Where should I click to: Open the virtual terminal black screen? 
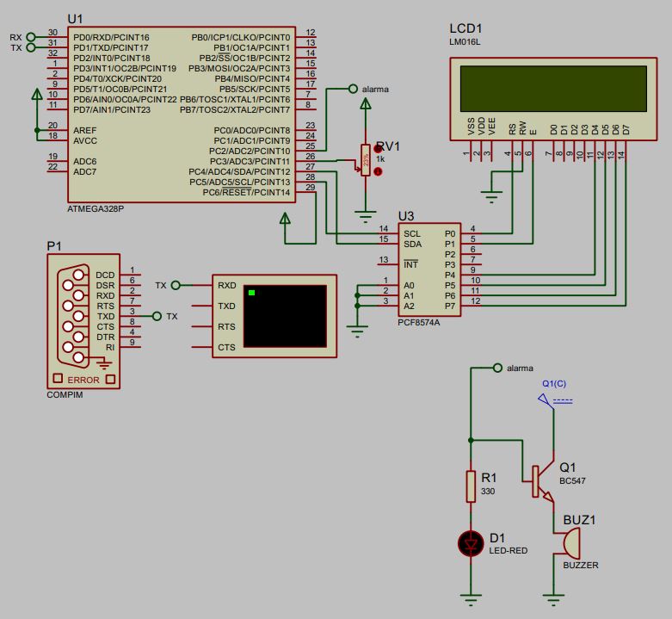[285, 316]
